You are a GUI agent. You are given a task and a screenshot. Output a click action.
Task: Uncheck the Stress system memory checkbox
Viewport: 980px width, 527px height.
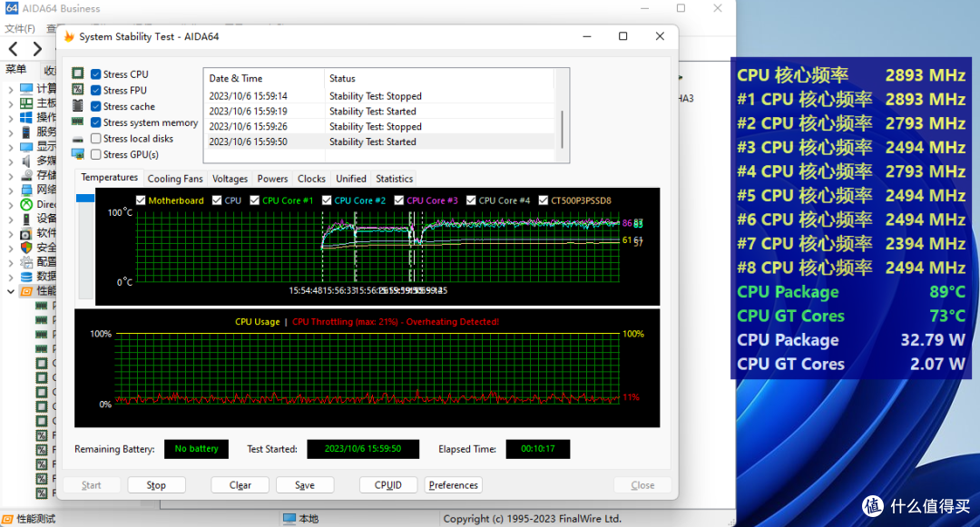(95, 122)
